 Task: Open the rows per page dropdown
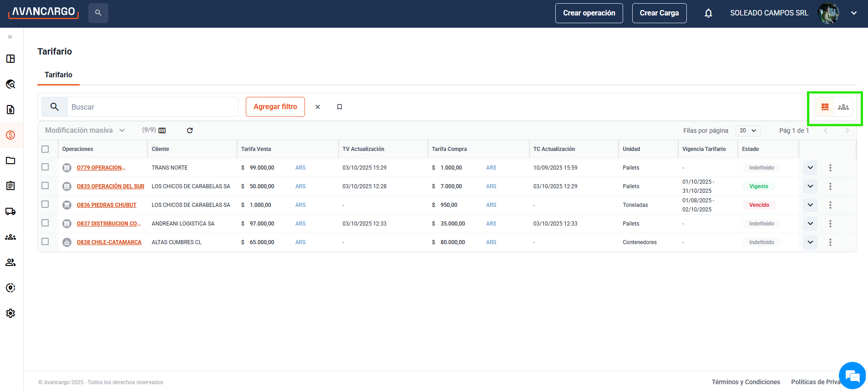[748, 130]
